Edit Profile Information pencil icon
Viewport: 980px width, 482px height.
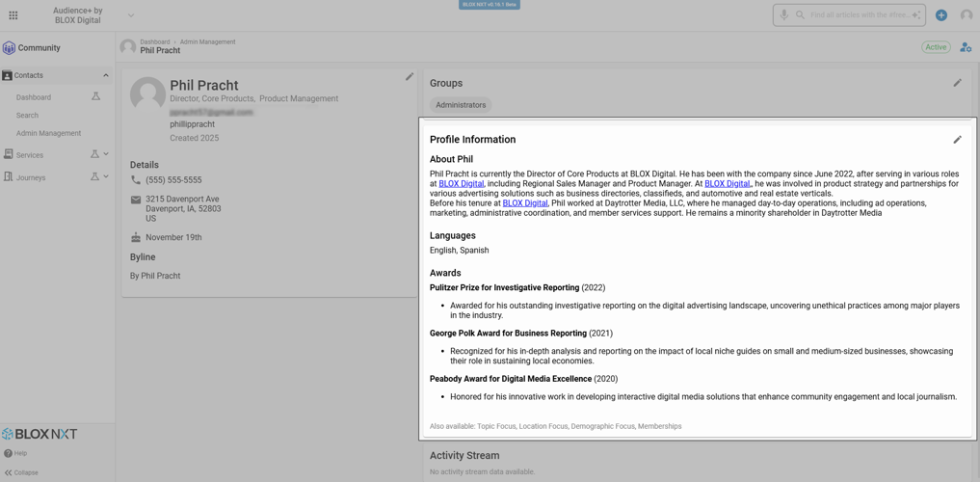958,140
